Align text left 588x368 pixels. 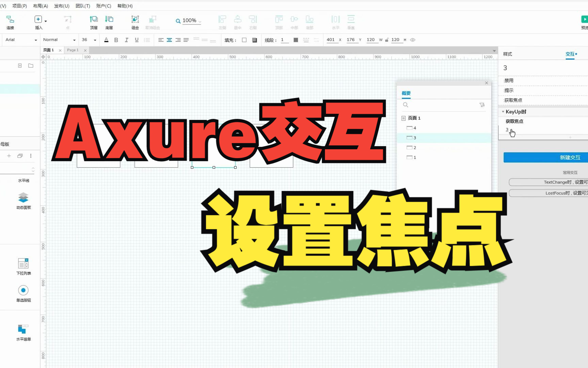[x=161, y=40]
